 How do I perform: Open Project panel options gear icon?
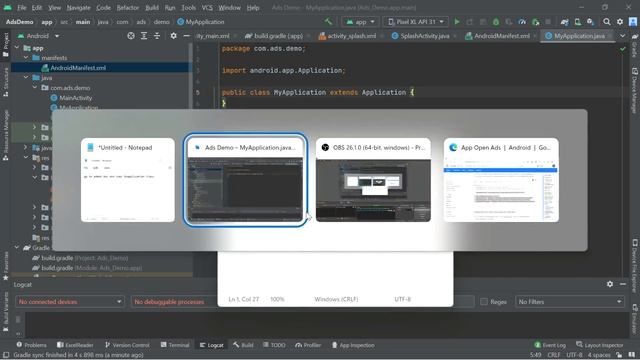tap(173, 36)
